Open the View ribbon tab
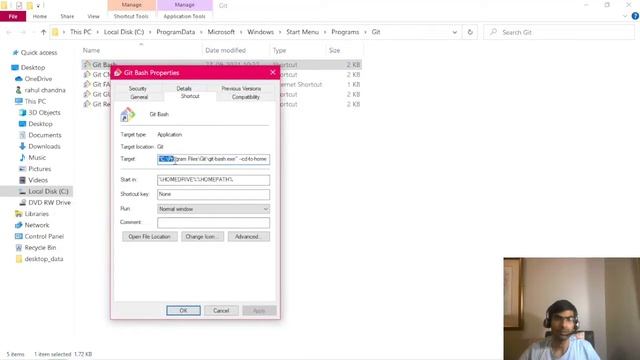The image size is (640, 360). click(x=93, y=16)
